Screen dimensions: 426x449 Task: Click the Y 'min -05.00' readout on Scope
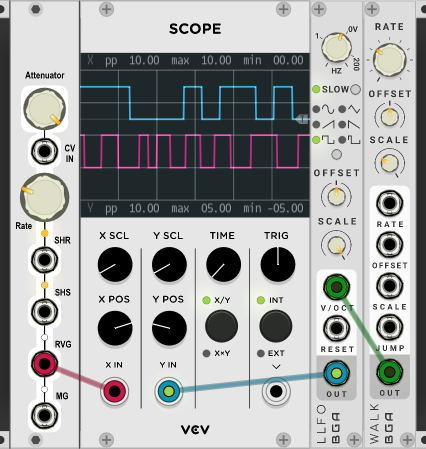point(273,208)
